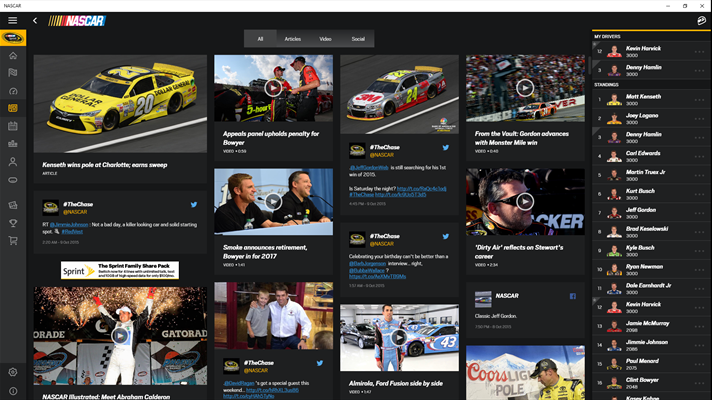Open options for Ryan Newman row
Image resolution: width=712 pixels, height=400 pixels.
pos(699,270)
